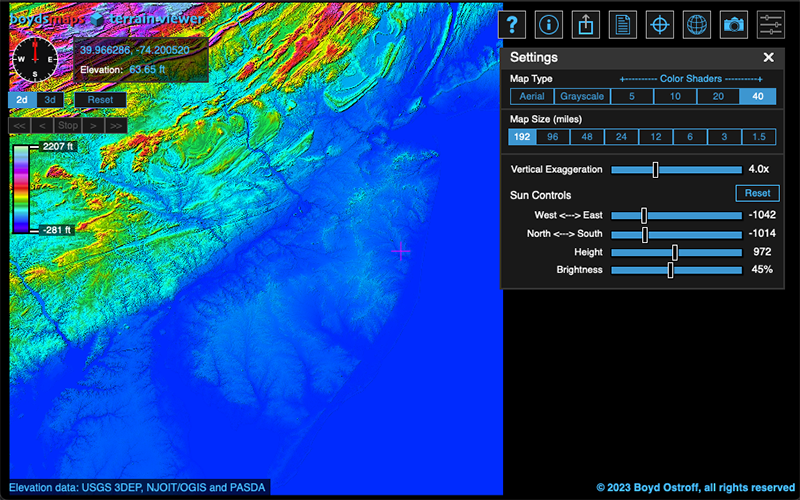Click the Brightness slider handle
The width and height of the screenshot is (800, 500).
point(670,270)
